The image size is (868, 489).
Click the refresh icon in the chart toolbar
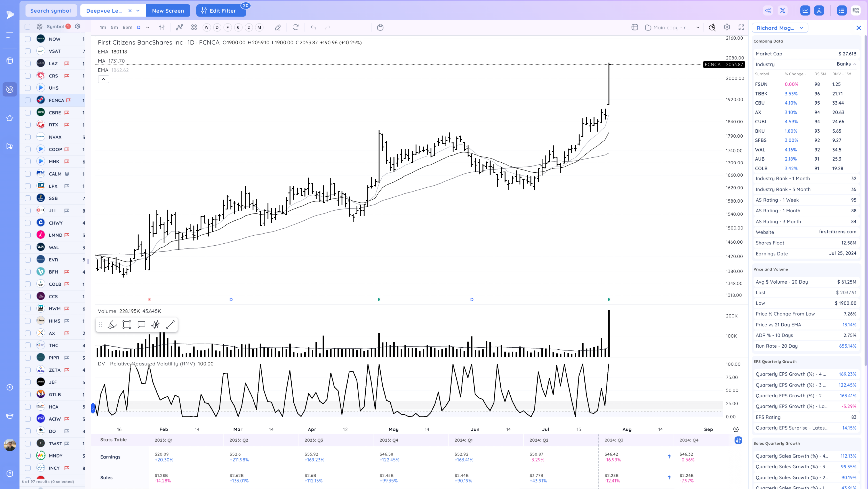click(x=296, y=27)
